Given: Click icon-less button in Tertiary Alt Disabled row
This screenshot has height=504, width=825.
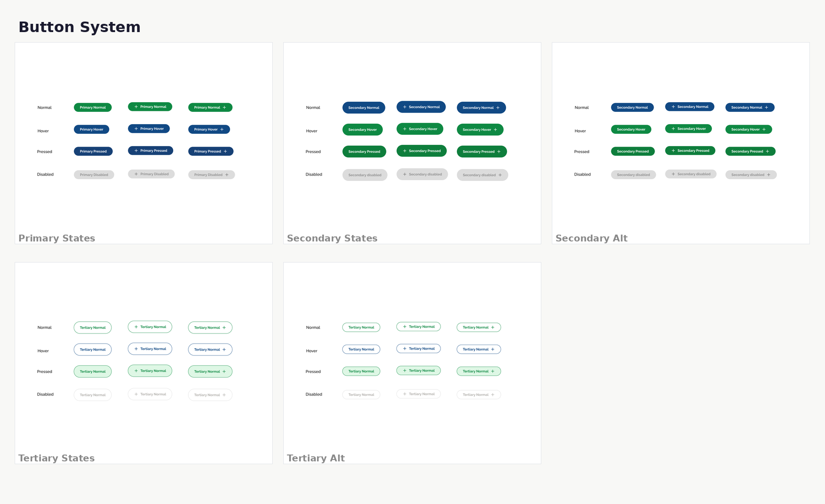Looking at the screenshot, I should point(361,394).
